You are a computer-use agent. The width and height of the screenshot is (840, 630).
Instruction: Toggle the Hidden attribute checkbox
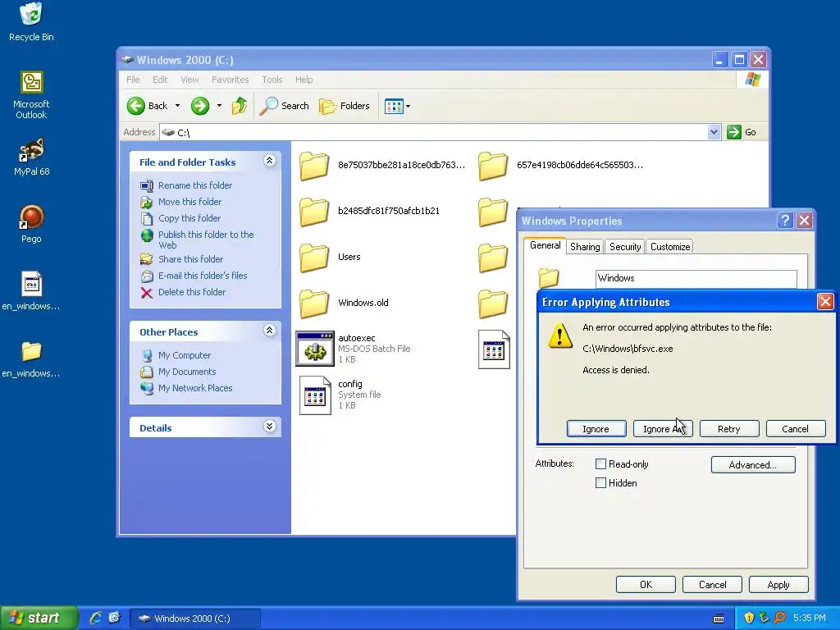coord(601,482)
